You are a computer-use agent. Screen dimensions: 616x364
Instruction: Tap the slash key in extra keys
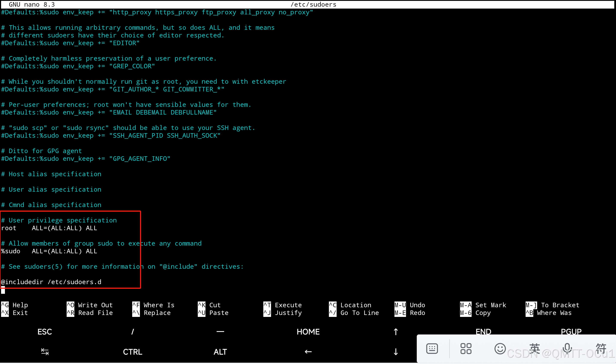(x=133, y=332)
